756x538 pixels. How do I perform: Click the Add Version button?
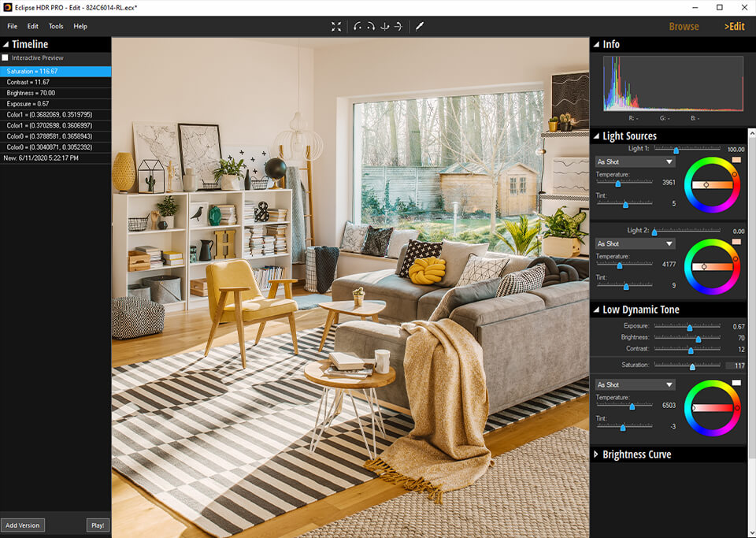click(x=23, y=525)
